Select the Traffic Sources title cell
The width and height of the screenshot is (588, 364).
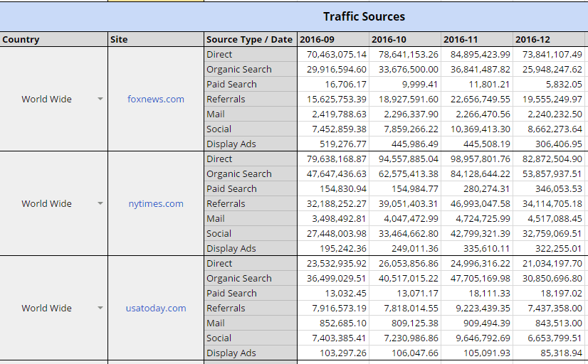coord(364,16)
